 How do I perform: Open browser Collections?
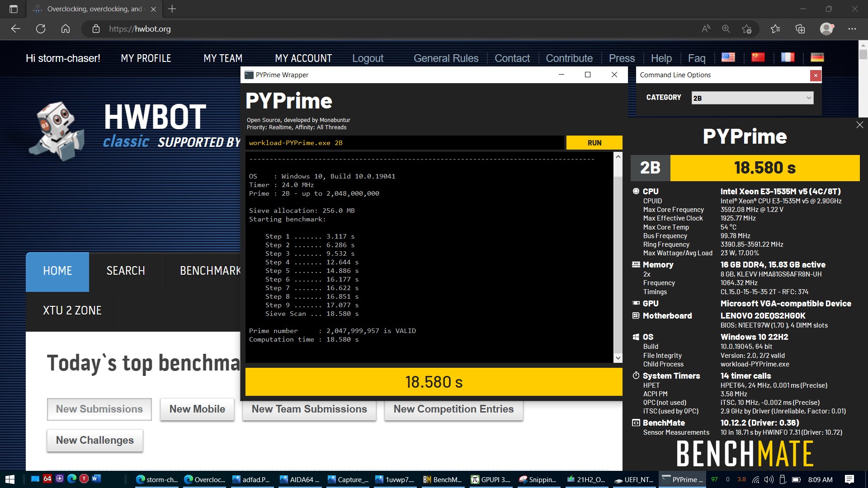click(x=800, y=29)
